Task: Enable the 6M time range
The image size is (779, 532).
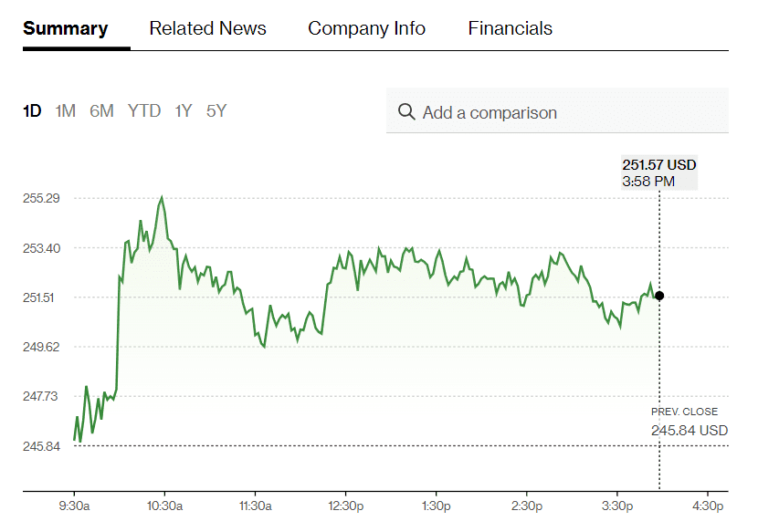Action: click(101, 110)
